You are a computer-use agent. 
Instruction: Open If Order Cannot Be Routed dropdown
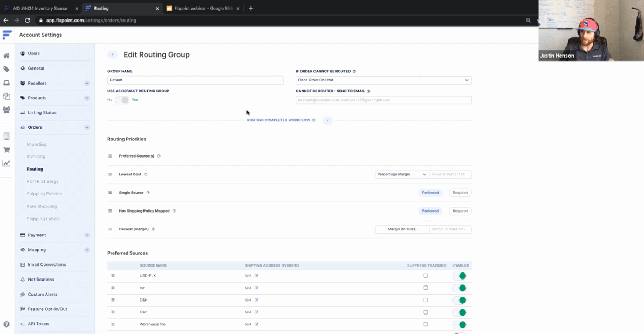pos(383,80)
